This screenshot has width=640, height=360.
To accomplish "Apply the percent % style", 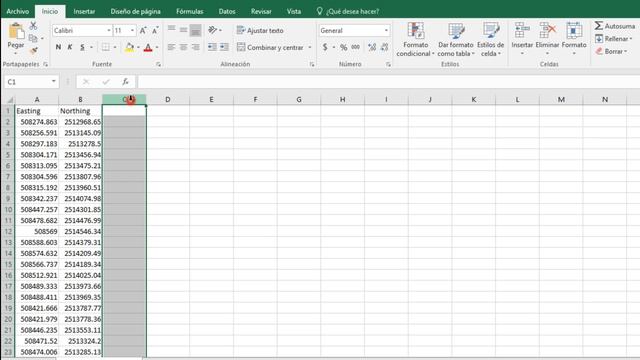I will point(344,47).
